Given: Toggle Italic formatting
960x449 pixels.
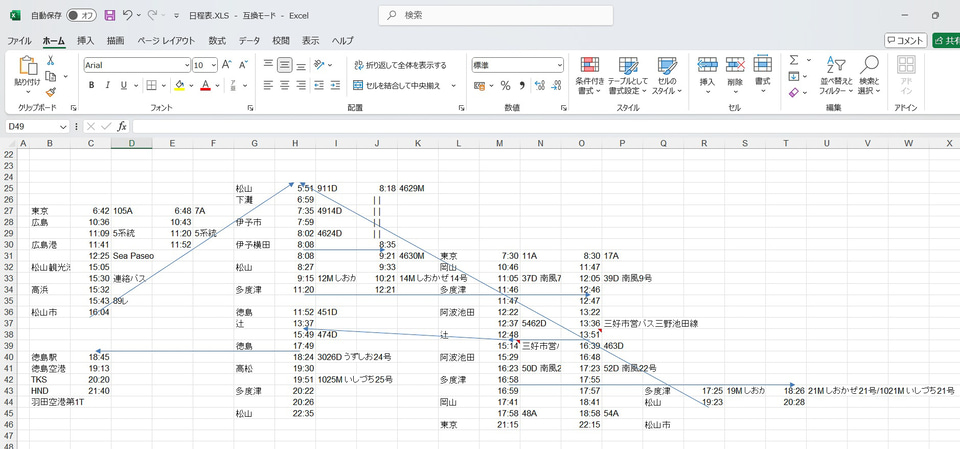Looking at the screenshot, I should tap(108, 85).
